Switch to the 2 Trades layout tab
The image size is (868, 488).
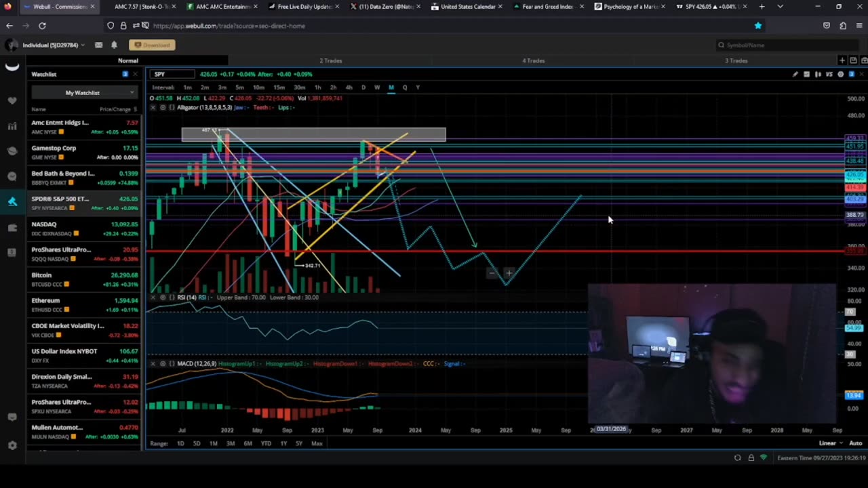(331, 60)
